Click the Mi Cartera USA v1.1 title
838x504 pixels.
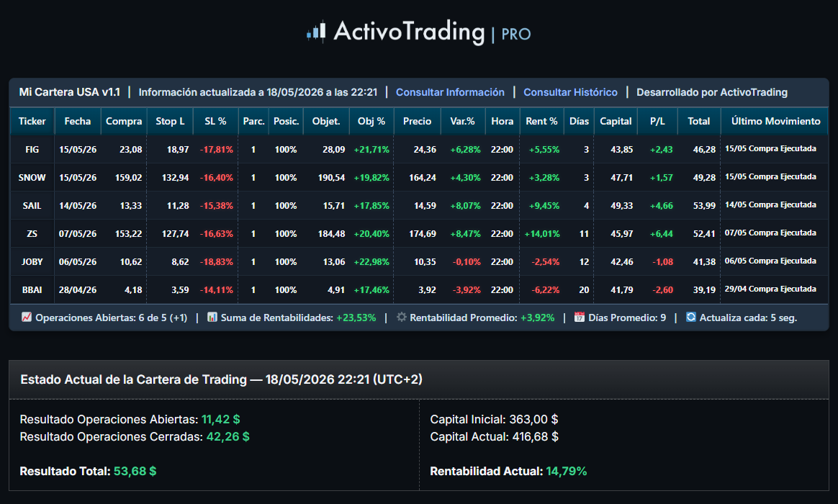pos(70,92)
